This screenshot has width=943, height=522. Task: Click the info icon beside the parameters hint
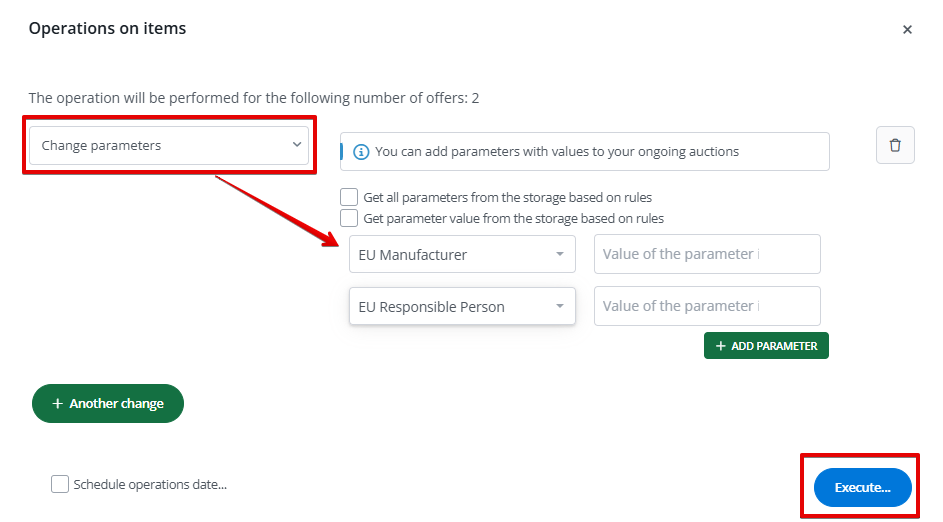361,152
